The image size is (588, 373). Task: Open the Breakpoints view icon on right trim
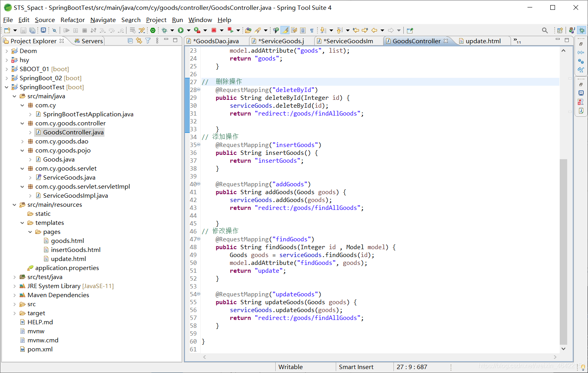581,61
